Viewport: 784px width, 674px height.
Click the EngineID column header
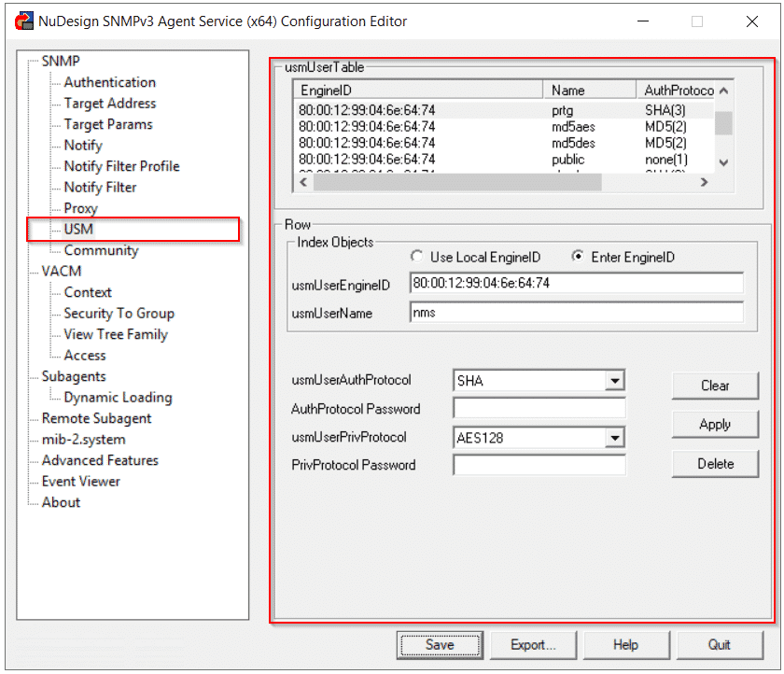pyautogui.click(x=418, y=90)
